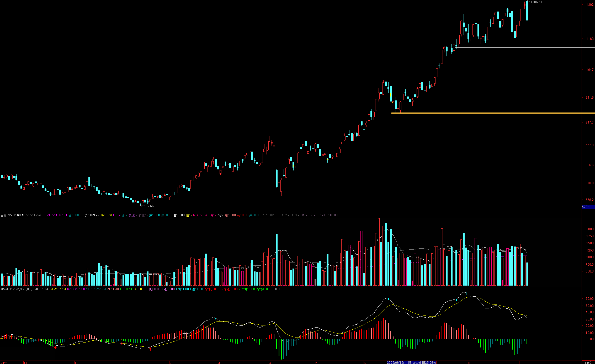Click the LT: 10.00 value

[331, 215]
